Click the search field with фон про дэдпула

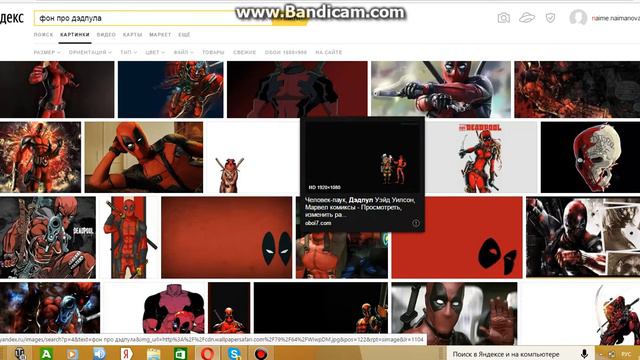tap(153, 18)
